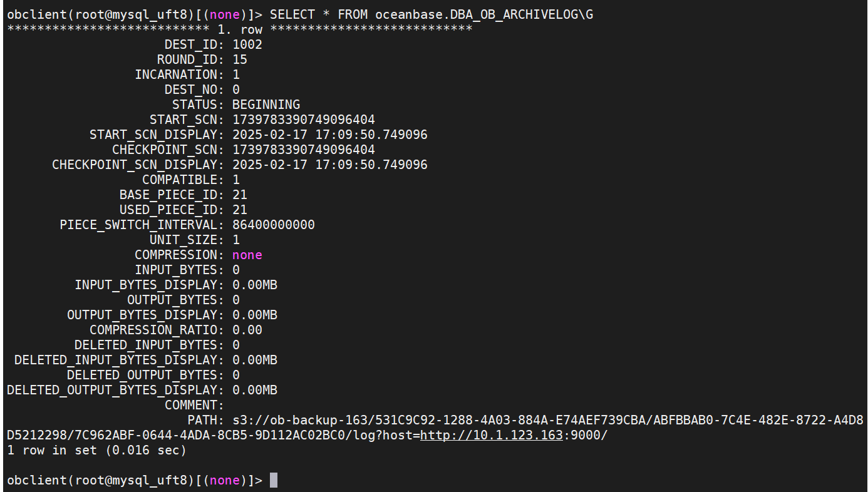Screen dimensions: 868x492
Task: Click the INPUT_BYTES_DISPLAY value 0.00MB
Action: click(255, 285)
